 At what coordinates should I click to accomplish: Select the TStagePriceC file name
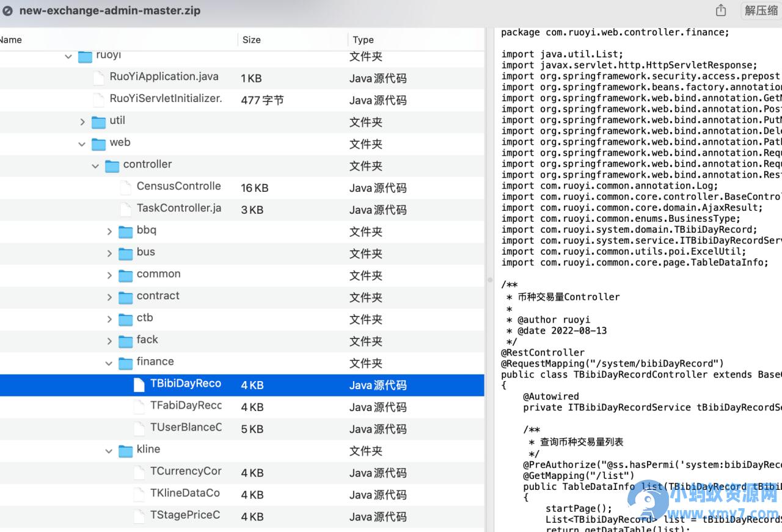point(185,515)
